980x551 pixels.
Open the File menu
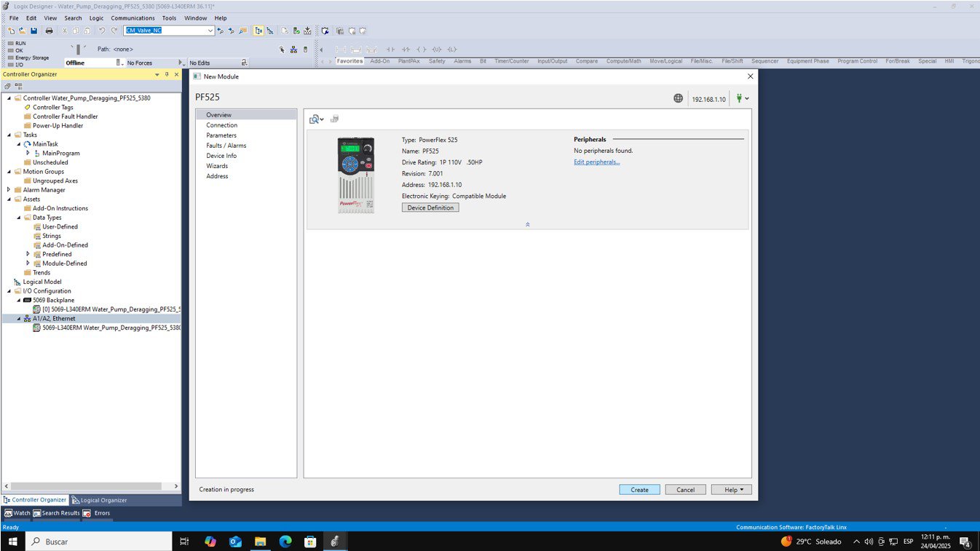click(x=14, y=18)
